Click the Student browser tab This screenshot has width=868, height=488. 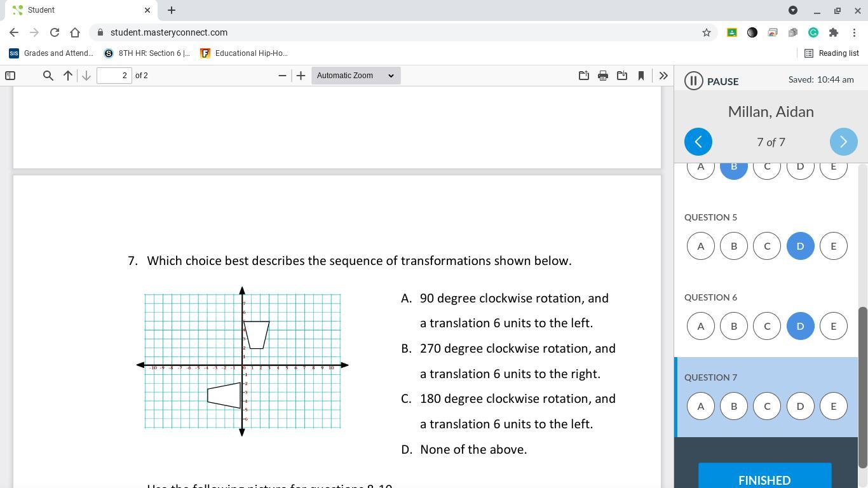[81, 10]
